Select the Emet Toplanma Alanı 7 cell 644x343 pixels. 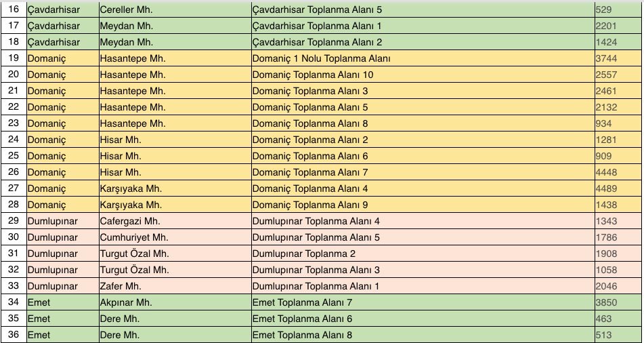422,302
